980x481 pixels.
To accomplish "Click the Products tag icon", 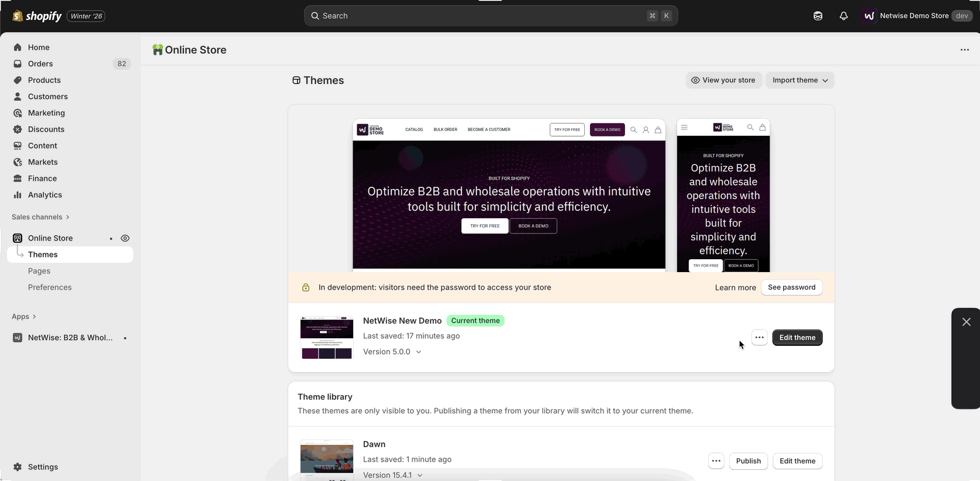I will 18,80.
